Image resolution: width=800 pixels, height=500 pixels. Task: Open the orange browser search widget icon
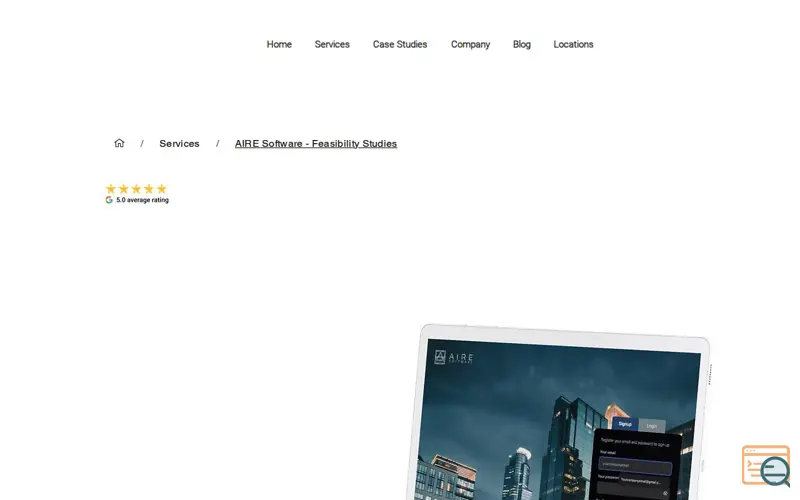(x=766, y=466)
